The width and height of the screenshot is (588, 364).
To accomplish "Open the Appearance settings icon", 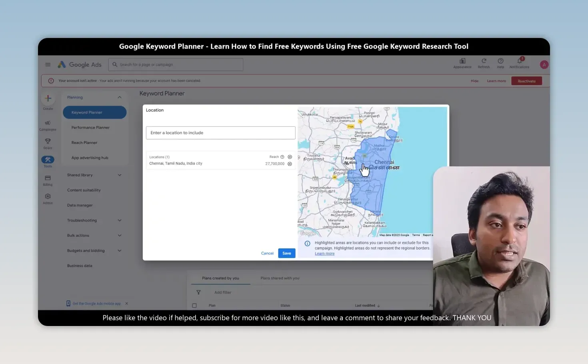I will pos(462,61).
